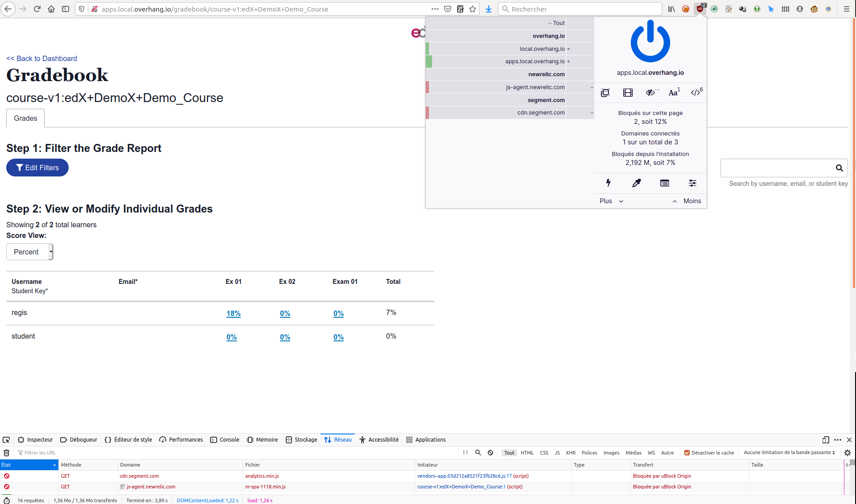Launch uBlock's element picker (eyedropper icon)

[x=636, y=183]
